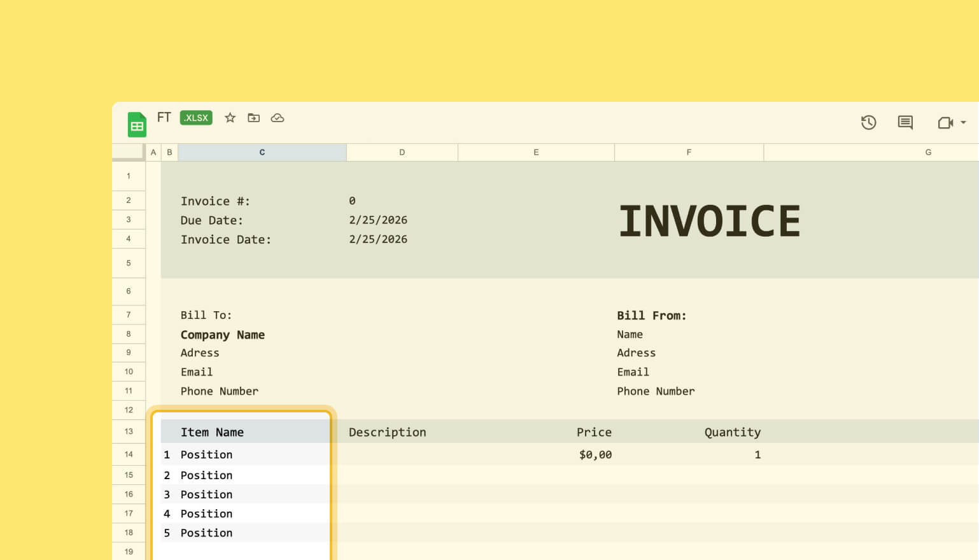979x560 pixels.
Task: Click the .XLSX file format badge
Action: [196, 118]
